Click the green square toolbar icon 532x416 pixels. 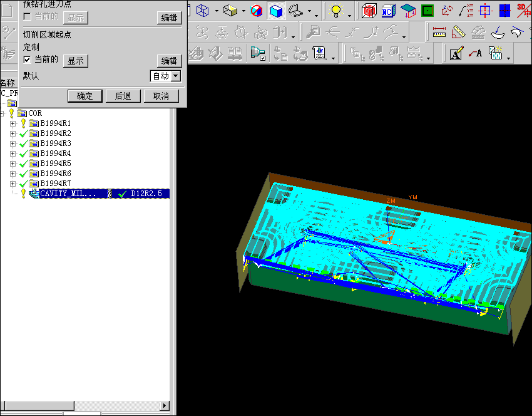coord(427,11)
